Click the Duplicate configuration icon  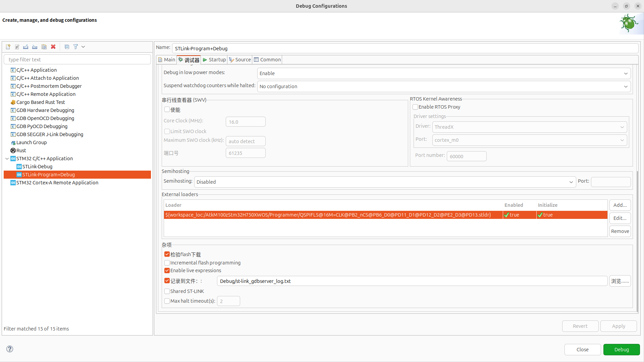pyautogui.click(x=44, y=47)
